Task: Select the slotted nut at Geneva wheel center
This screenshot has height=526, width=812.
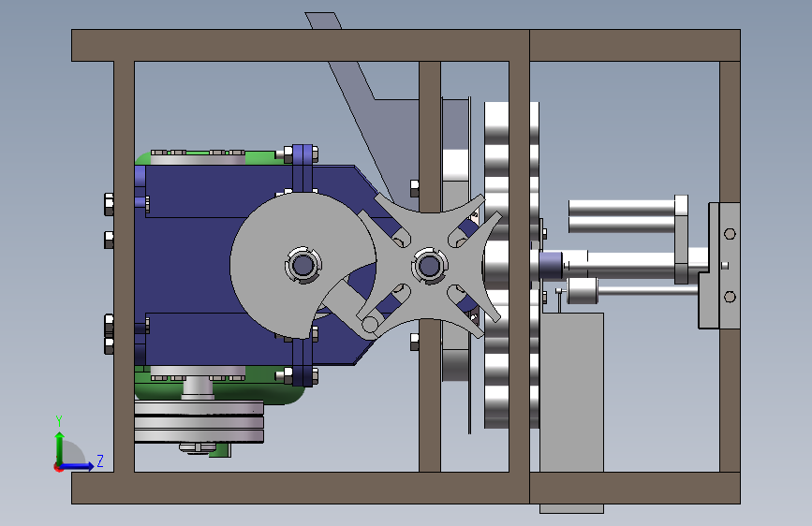Action: (x=429, y=266)
